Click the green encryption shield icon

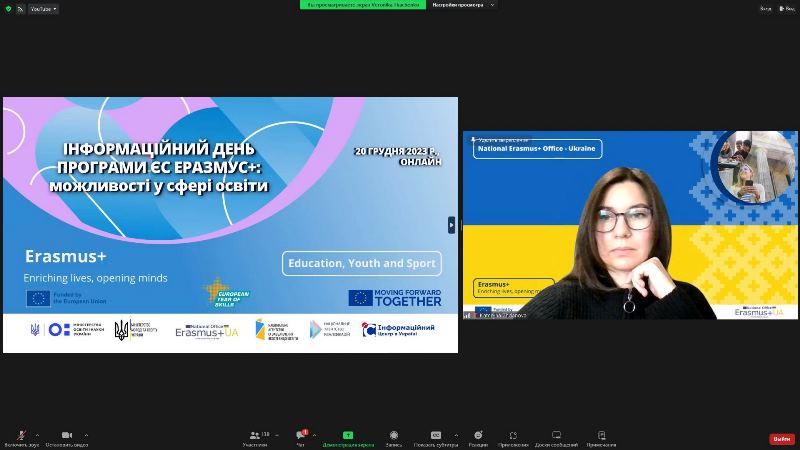pyautogui.click(x=8, y=9)
